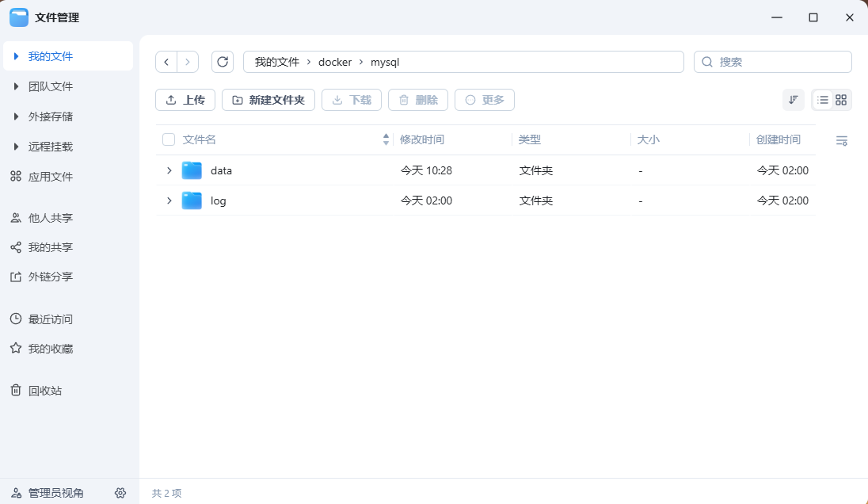Image resolution: width=868 pixels, height=504 pixels.
Task: Expand the log folder
Action: (169, 200)
